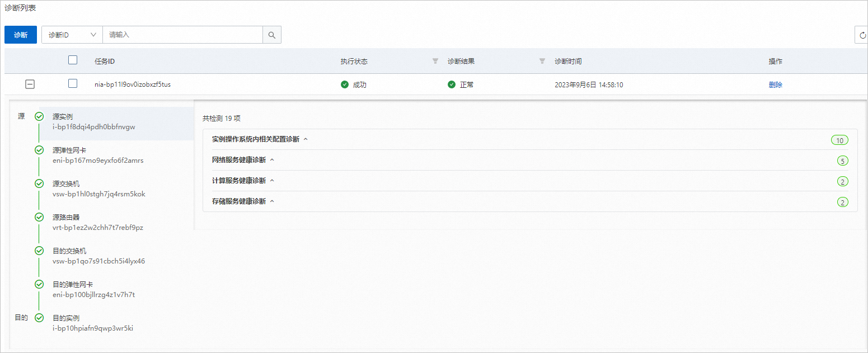Click the count badge showing 10
The image size is (868, 353).
(839, 140)
